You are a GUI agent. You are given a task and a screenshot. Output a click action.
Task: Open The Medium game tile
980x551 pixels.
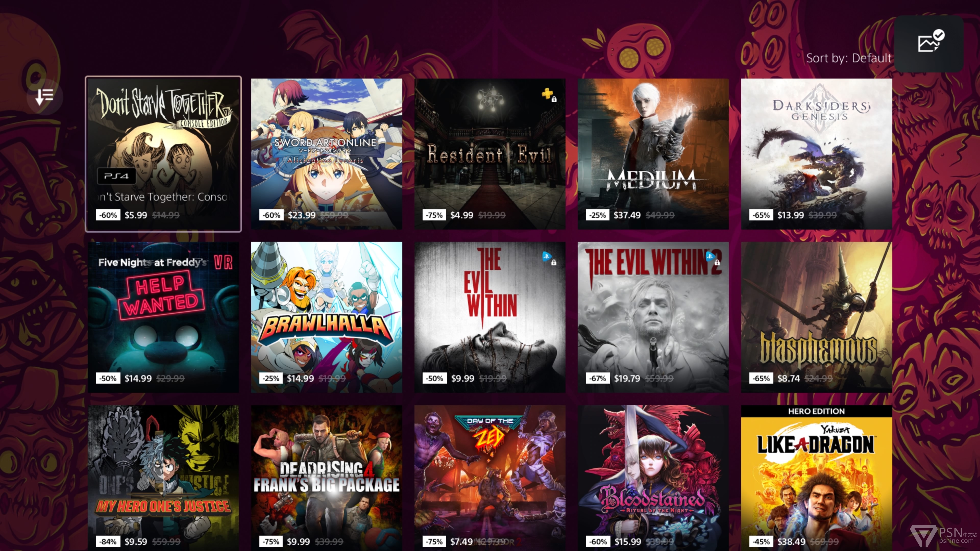point(653,154)
